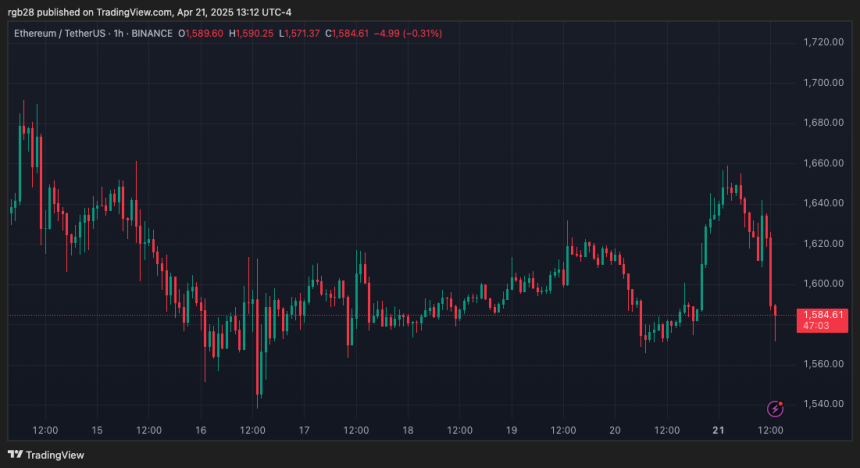The width and height of the screenshot is (860, 468).
Task: Click the BINANCE exchange label
Action: 152,33
